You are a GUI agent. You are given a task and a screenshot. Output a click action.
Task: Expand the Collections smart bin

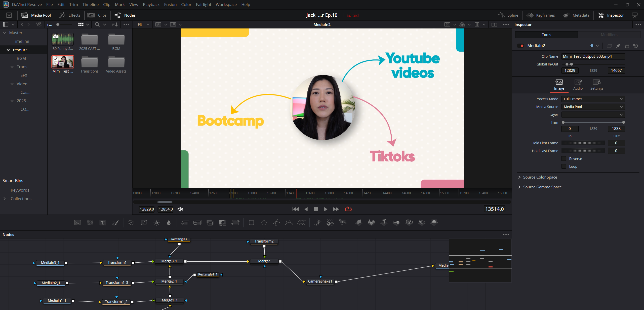click(5, 199)
